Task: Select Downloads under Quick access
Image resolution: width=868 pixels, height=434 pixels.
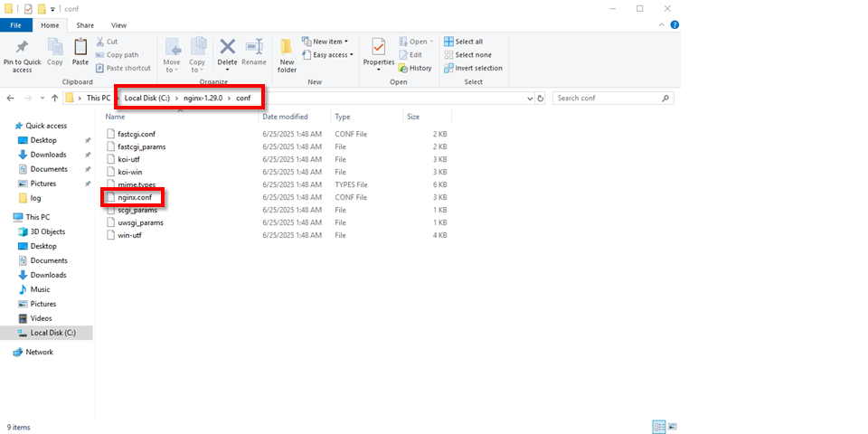Action: 48,155
